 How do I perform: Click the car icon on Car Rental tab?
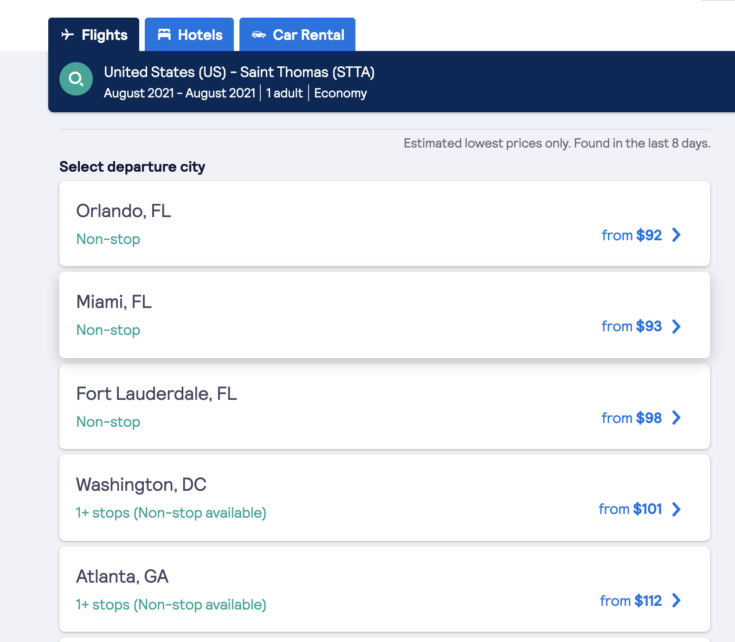pos(259,35)
